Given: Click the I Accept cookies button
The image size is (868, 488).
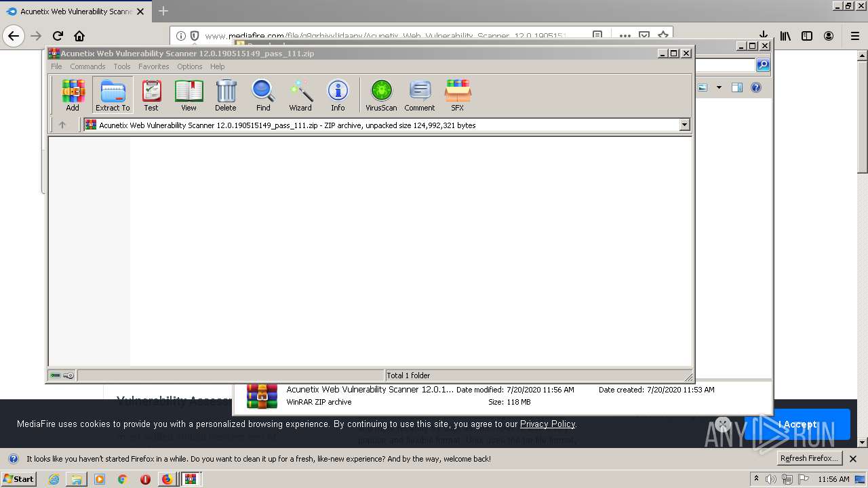Looking at the screenshot, I should [x=797, y=424].
